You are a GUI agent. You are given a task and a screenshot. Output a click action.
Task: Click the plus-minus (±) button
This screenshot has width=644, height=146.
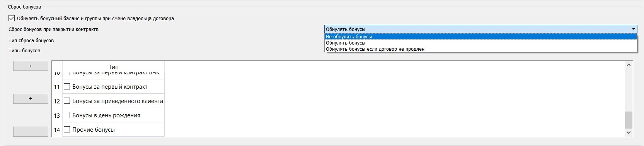31,99
